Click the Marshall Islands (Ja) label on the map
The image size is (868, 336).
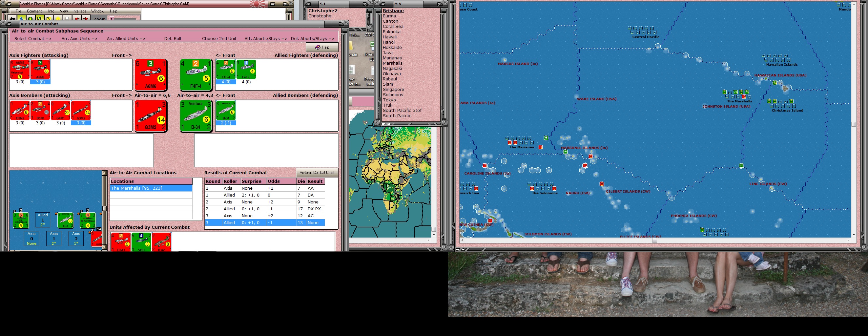tap(584, 148)
